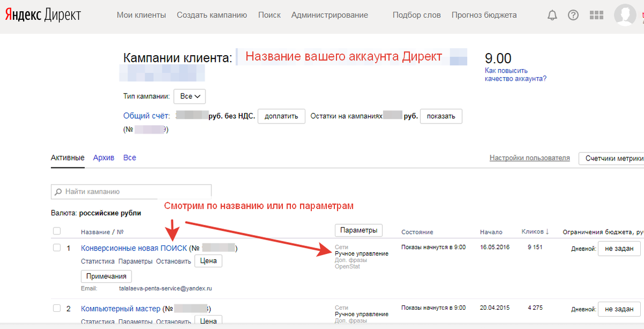
Task: Click the доплатить button
Action: pyautogui.click(x=281, y=116)
